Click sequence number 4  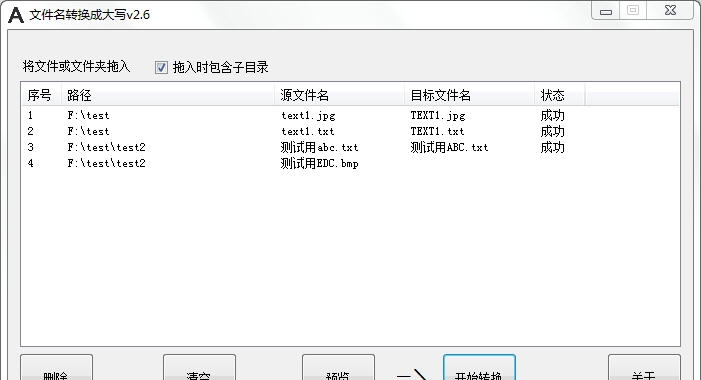coord(30,164)
